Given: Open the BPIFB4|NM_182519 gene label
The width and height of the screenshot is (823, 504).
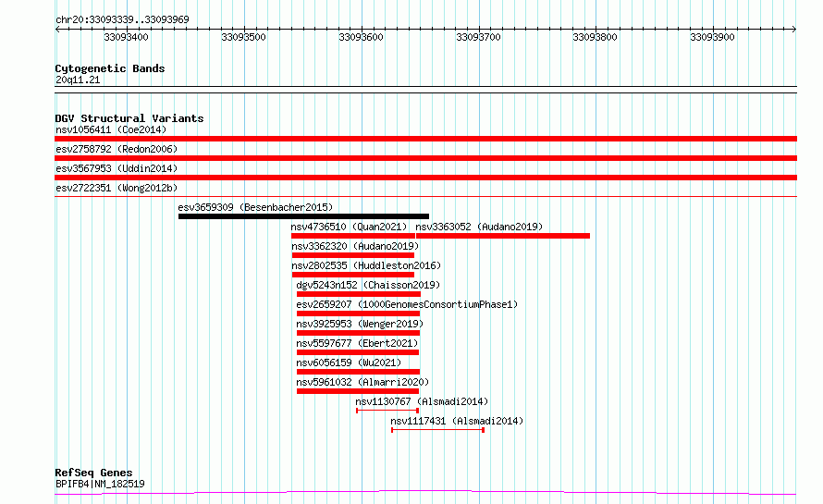Looking at the screenshot, I should (100, 484).
